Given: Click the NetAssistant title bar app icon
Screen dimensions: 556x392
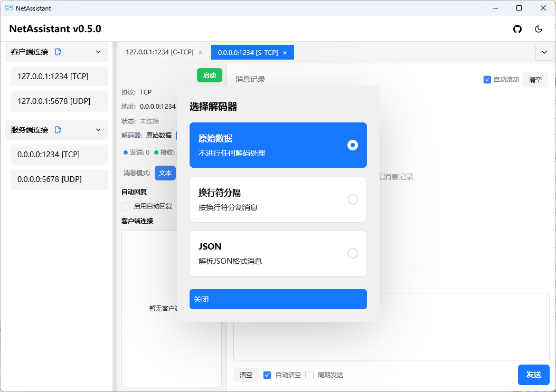Looking at the screenshot, I should click(x=9, y=8).
